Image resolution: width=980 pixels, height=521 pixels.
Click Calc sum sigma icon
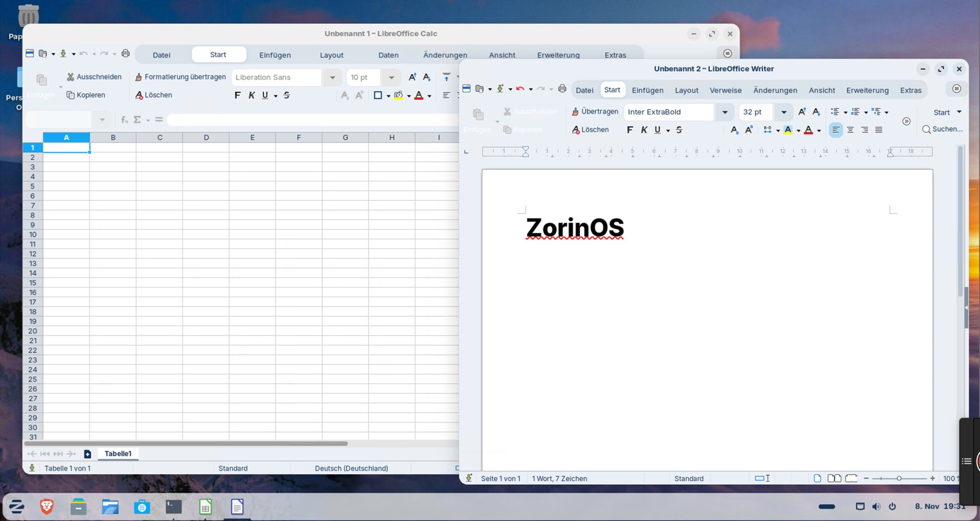pyautogui.click(x=137, y=119)
